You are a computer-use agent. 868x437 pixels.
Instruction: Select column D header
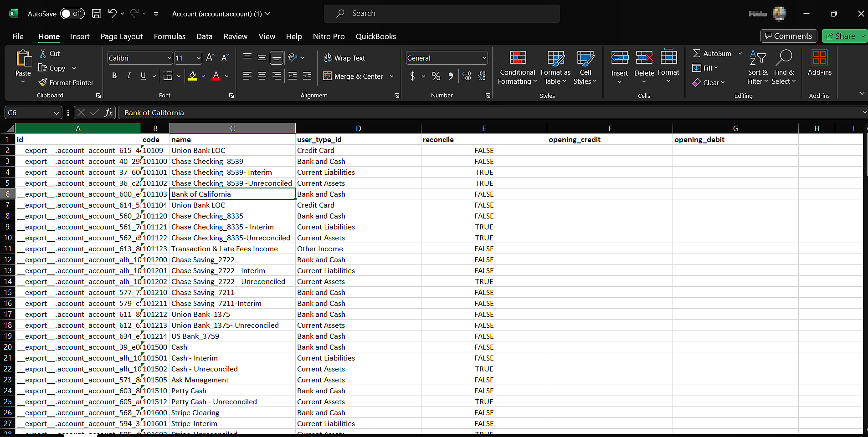(x=358, y=128)
